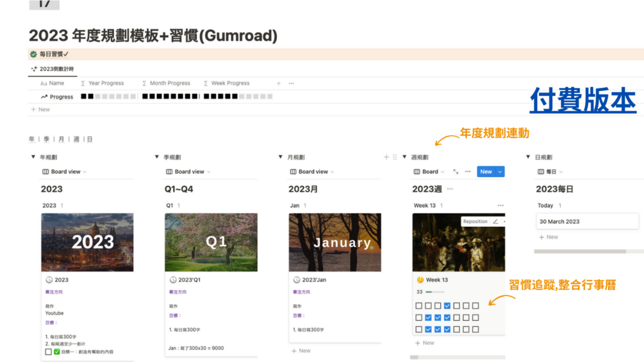Open the Board view selector under 週規劃
Image resolution: width=644 pixels, height=362 pixels.
click(x=429, y=172)
